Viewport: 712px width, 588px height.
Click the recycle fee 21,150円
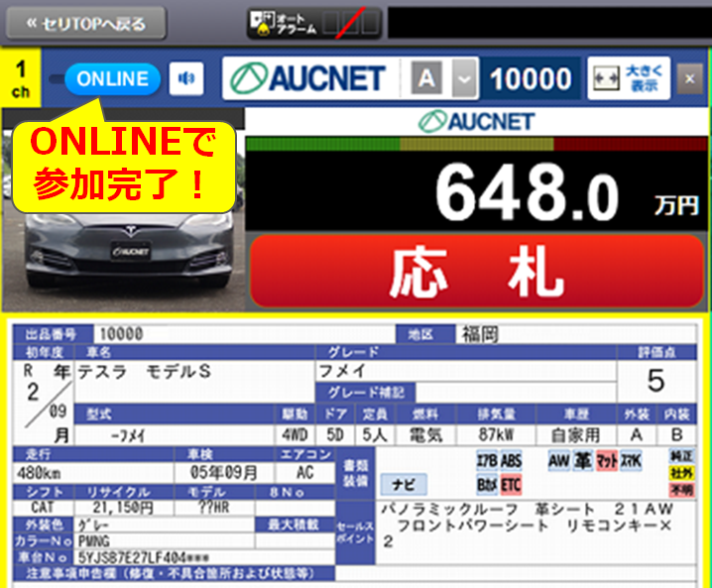[x=123, y=507]
